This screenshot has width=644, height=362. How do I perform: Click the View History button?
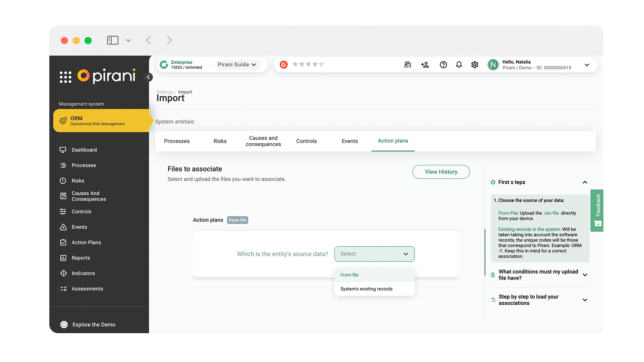(441, 172)
